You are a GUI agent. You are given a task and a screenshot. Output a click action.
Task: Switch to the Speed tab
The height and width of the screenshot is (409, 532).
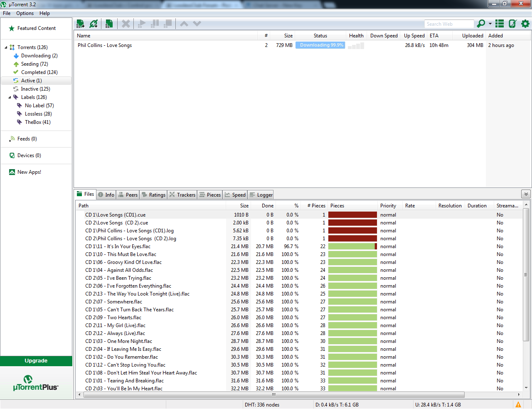(x=235, y=195)
